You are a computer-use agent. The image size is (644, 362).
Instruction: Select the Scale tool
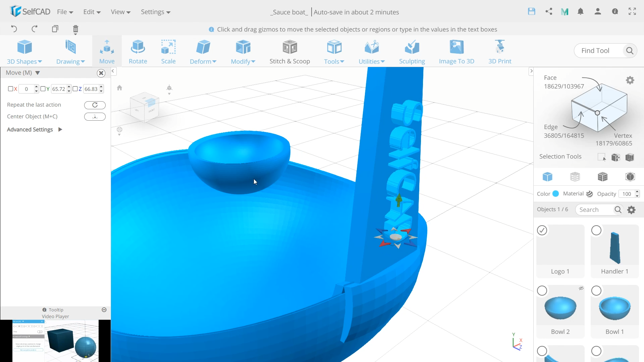point(168,52)
